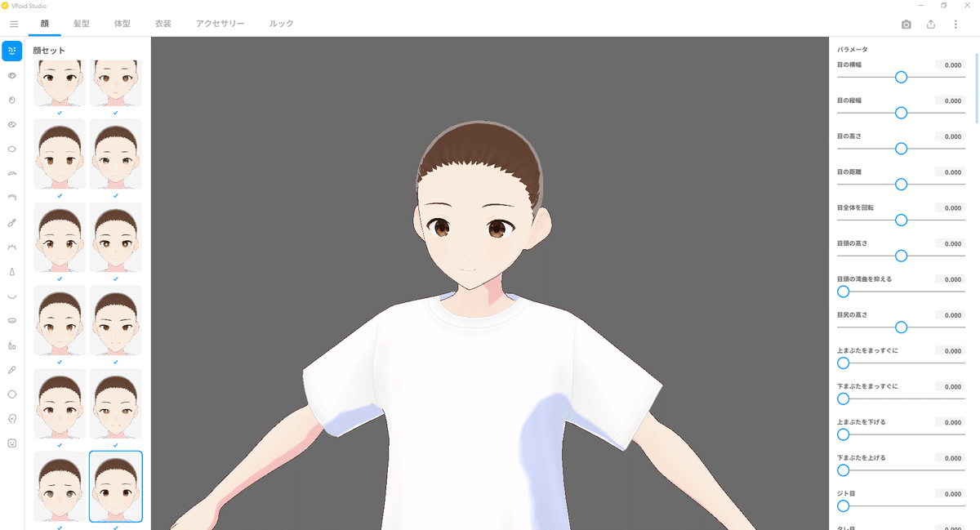Switch to the 体型 (Body) tab
This screenshot has height=530, width=980.
pyautogui.click(x=122, y=24)
